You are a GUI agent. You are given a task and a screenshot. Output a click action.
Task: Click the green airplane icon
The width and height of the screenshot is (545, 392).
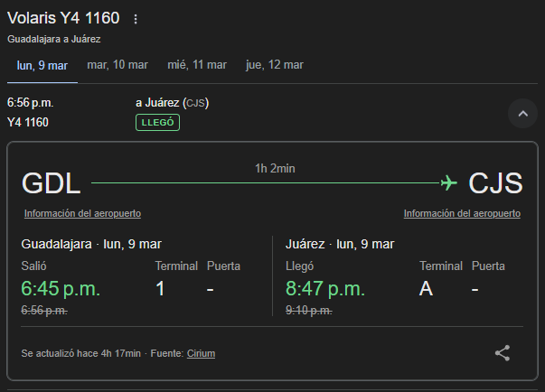(x=448, y=183)
